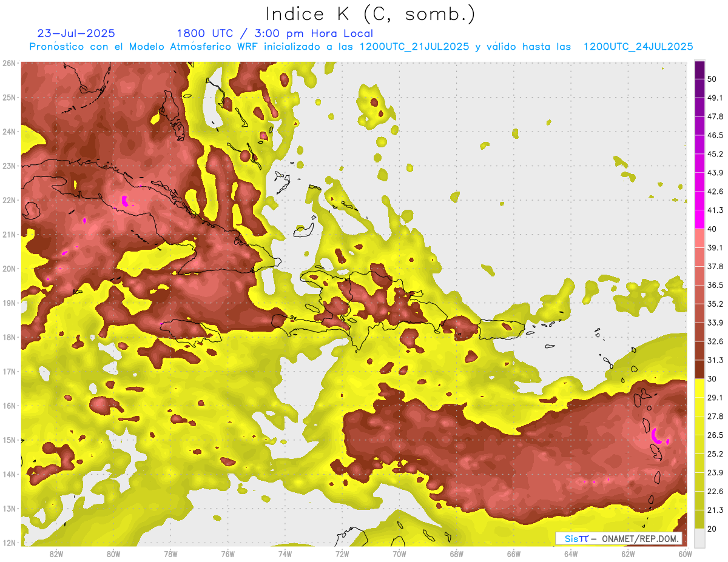Click the '21.3' colorbar value
Image resolution: width=728 pixels, height=562 pixels.
pos(716,510)
